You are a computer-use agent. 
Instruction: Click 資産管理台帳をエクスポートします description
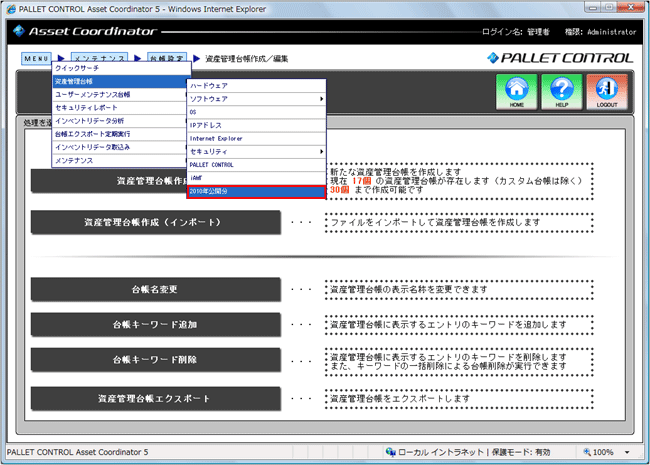point(400,399)
